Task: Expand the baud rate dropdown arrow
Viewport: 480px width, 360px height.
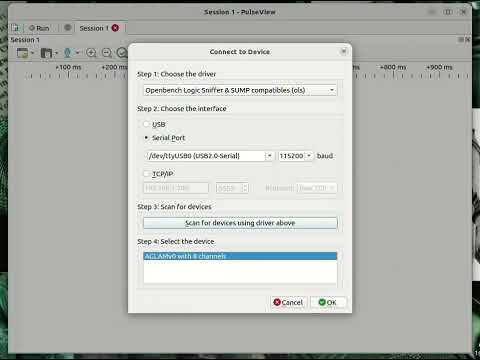Action: coord(309,156)
